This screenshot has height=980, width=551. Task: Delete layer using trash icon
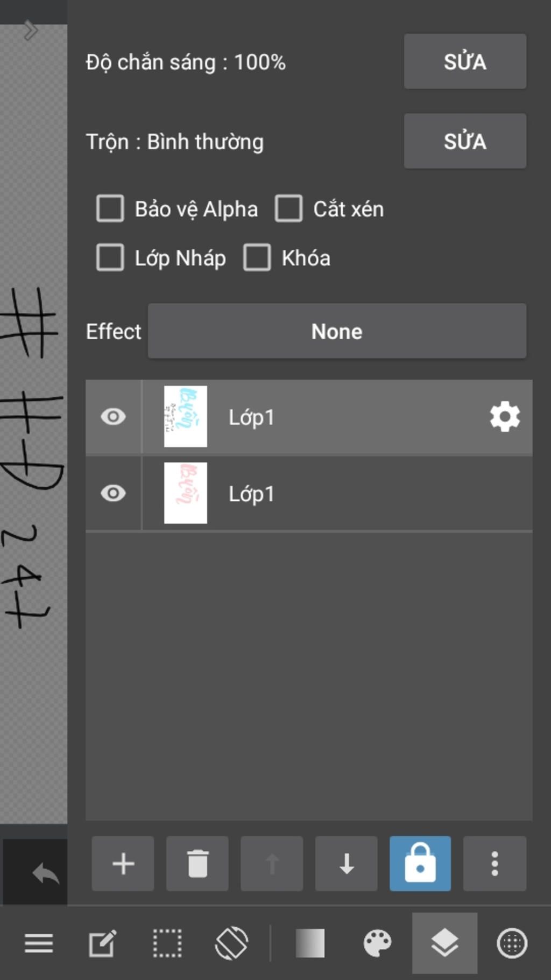tap(197, 863)
